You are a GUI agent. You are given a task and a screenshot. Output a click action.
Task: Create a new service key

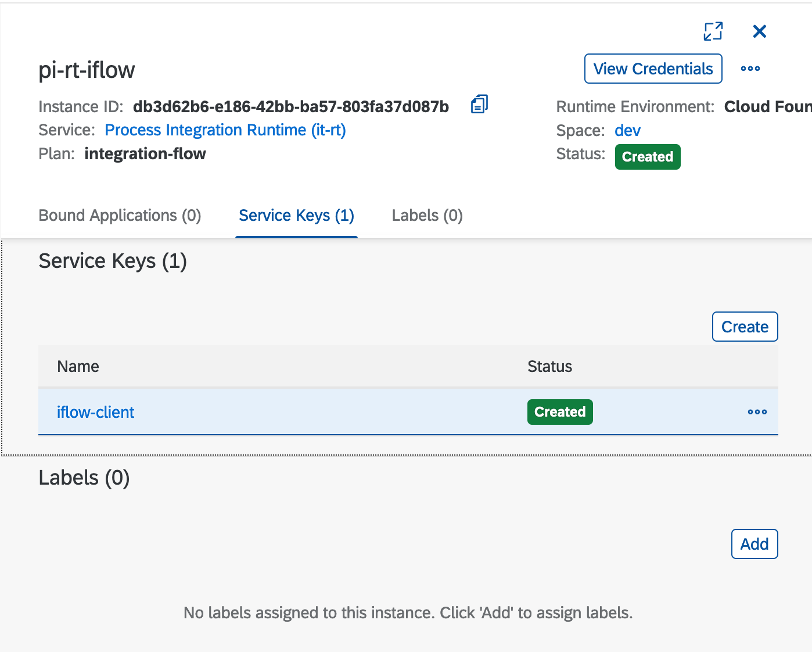pyautogui.click(x=745, y=327)
